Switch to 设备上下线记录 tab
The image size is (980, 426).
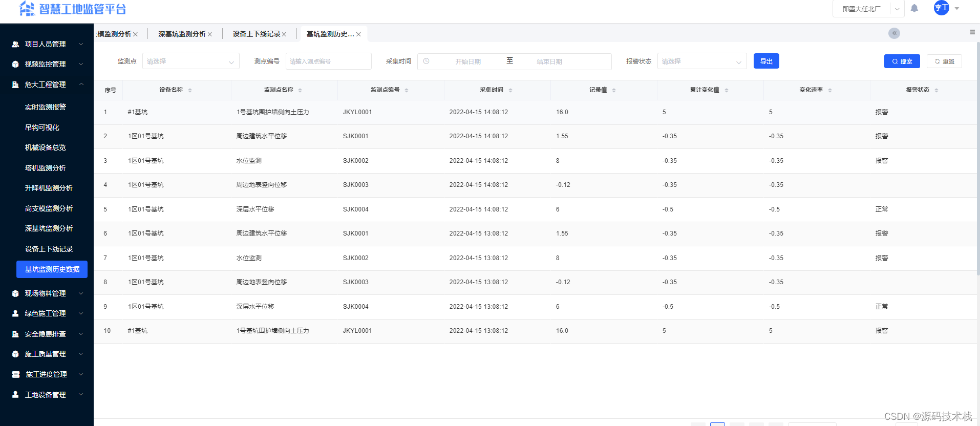[257, 34]
